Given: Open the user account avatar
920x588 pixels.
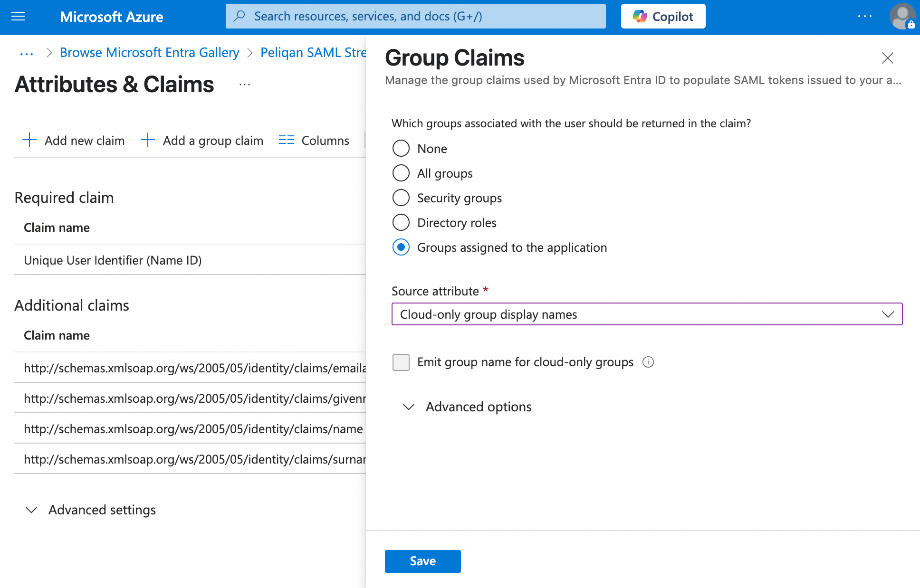Looking at the screenshot, I should [902, 17].
